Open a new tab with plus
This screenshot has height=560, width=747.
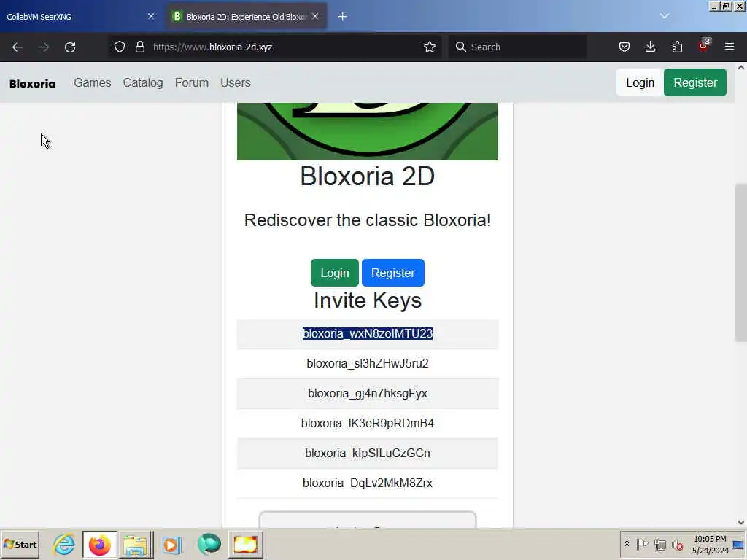(x=343, y=17)
